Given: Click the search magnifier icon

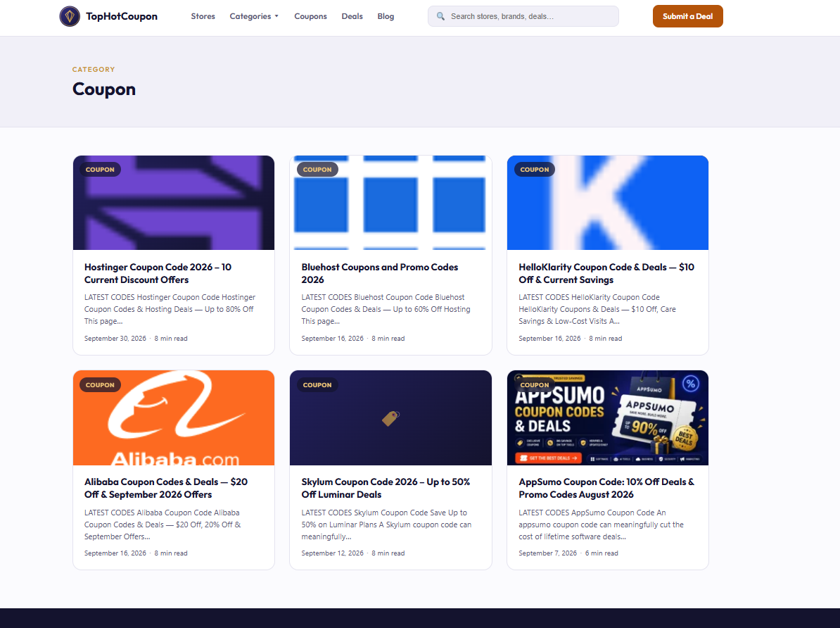Looking at the screenshot, I should [440, 16].
